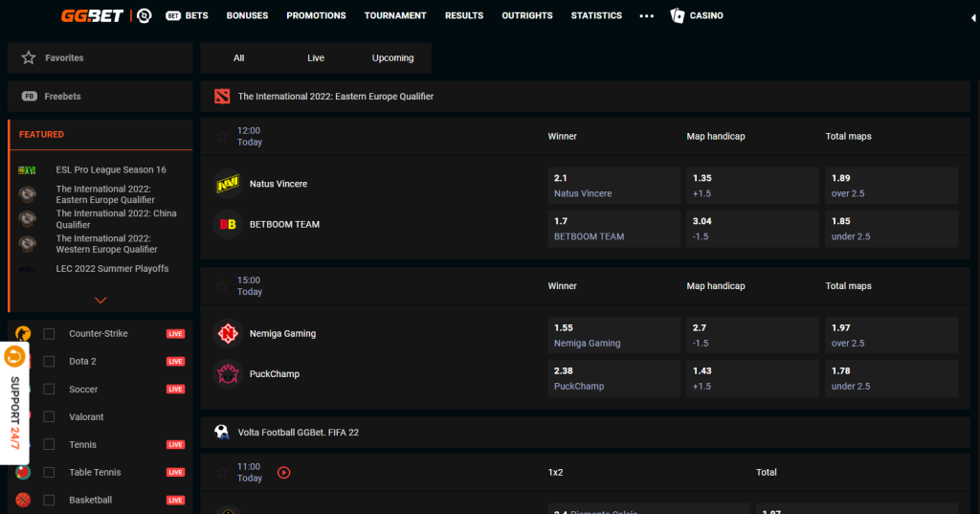Open the Promotions menu

316,15
